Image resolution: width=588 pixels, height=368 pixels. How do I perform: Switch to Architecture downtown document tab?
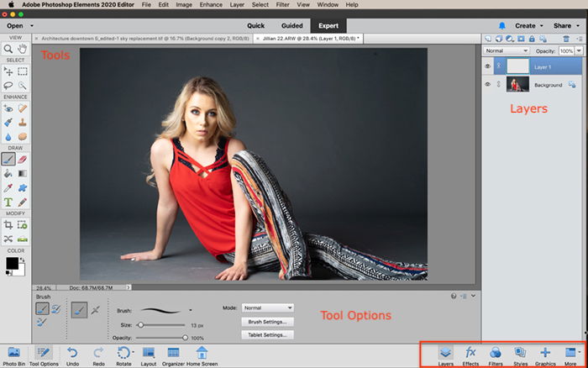pyautogui.click(x=145, y=39)
